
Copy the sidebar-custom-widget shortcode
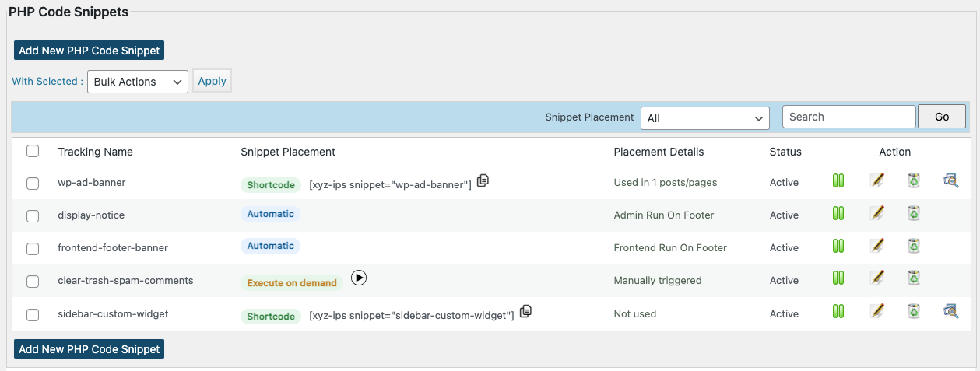[x=526, y=312]
